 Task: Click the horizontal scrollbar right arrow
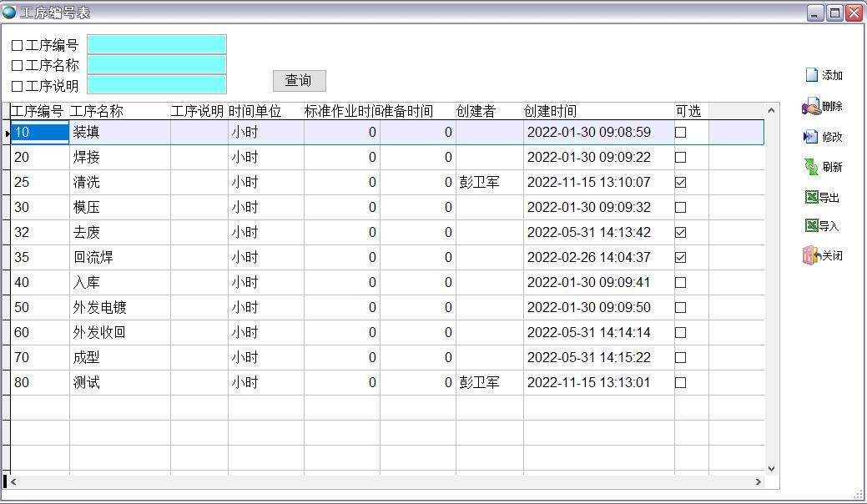click(x=759, y=481)
